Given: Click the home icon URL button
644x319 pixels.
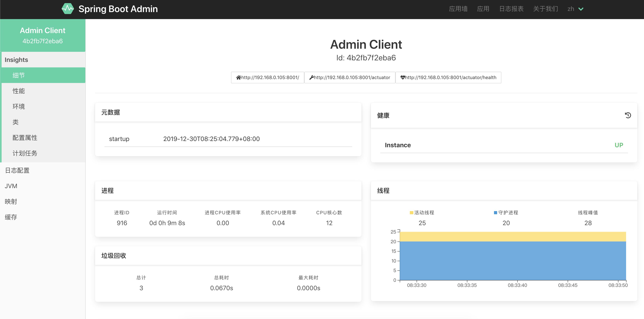Looking at the screenshot, I should coord(267,78).
